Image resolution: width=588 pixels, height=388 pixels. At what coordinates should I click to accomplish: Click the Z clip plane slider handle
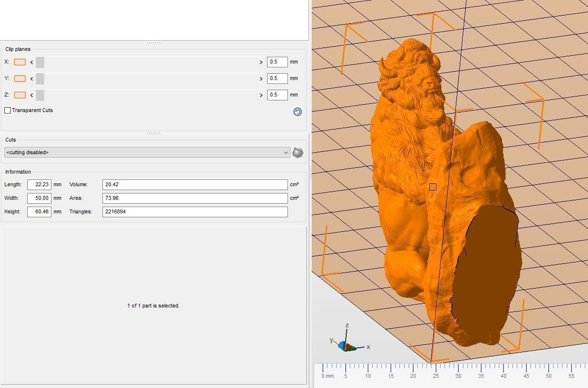click(x=40, y=95)
